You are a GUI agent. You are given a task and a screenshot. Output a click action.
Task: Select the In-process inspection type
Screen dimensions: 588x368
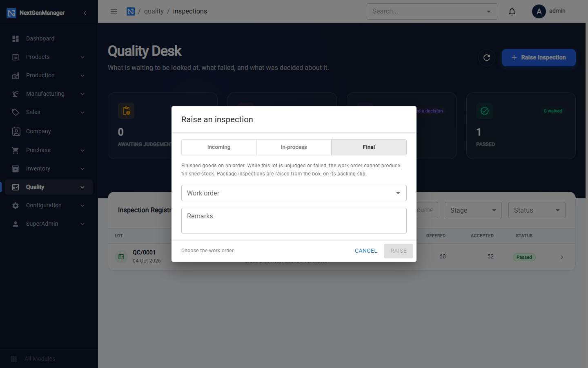point(294,147)
